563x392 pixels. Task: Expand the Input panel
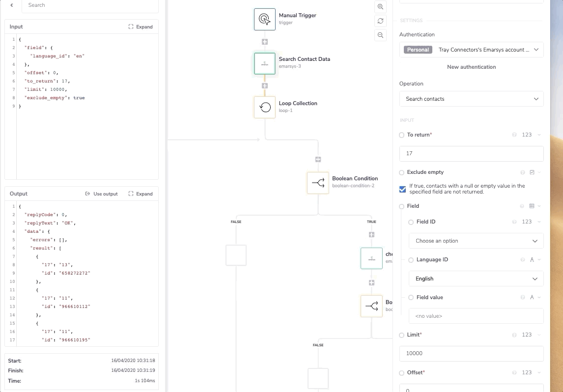pos(141,27)
